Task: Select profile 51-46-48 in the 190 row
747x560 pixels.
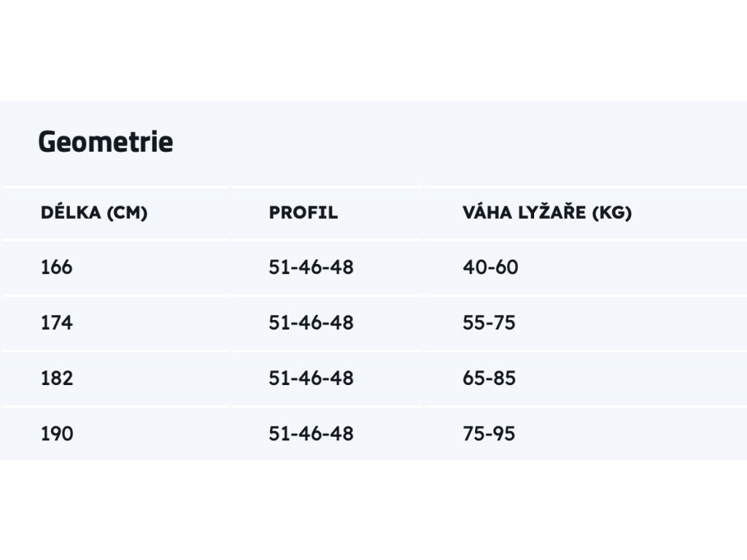Action: tap(311, 434)
